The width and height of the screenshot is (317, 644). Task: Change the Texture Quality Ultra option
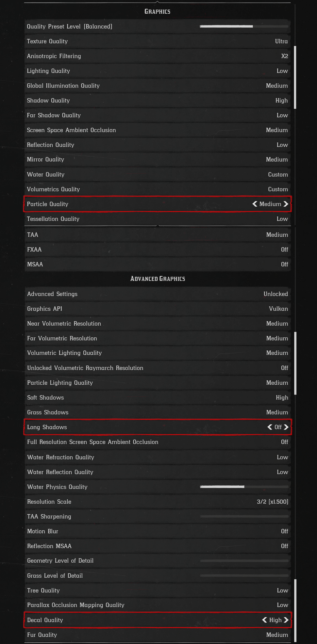pyautogui.click(x=281, y=41)
